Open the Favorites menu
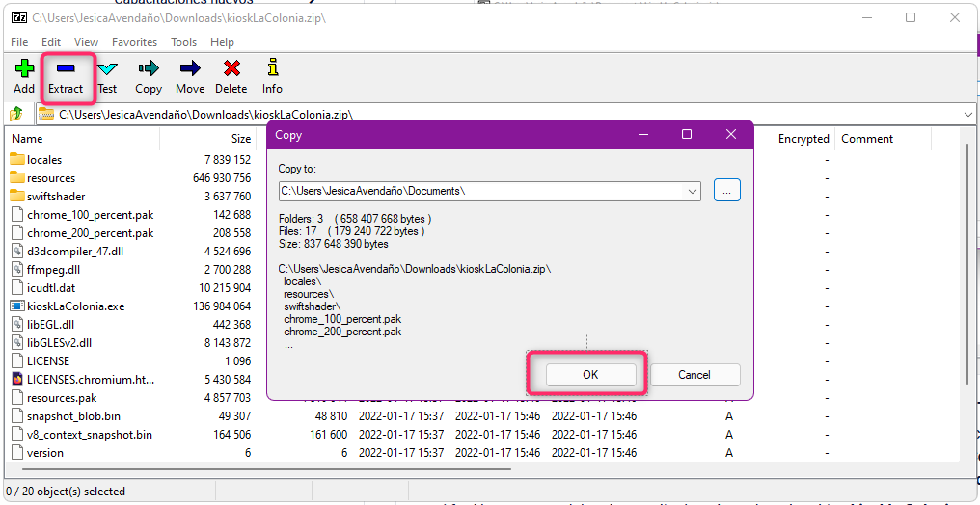 coord(134,42)
